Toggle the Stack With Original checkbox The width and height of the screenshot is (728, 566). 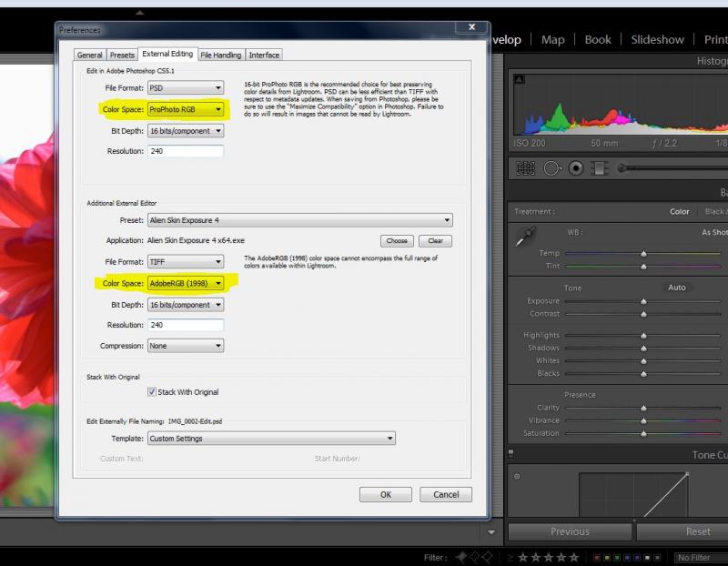point(152,392)
